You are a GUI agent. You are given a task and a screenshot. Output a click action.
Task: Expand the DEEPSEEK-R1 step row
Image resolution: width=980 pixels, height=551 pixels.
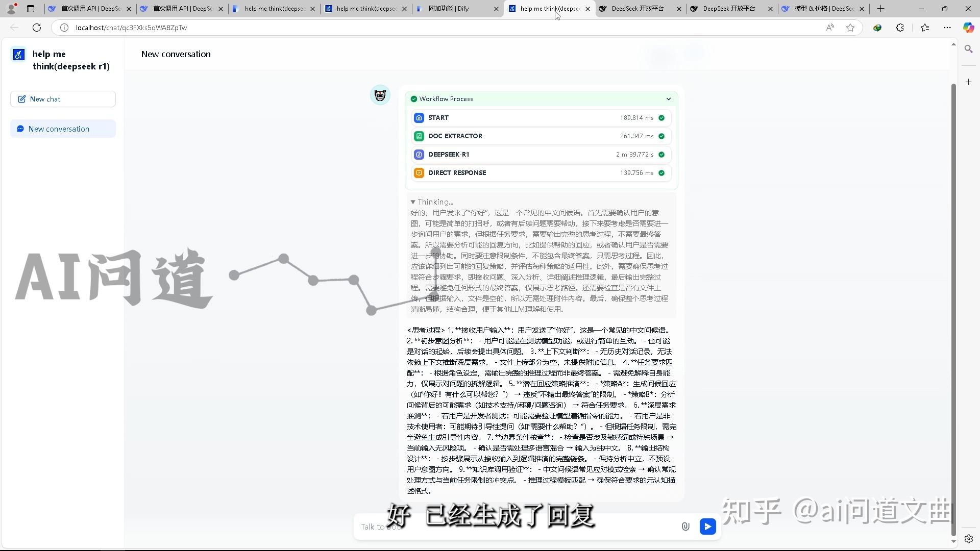541,155
